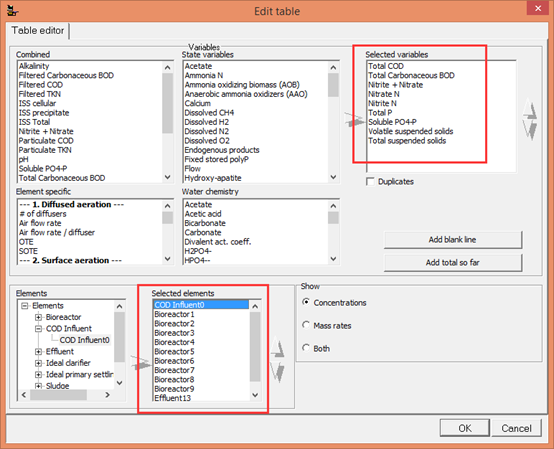554x449 pixels.
Task: Click move selected variable up arrow
Action: (x=530, y=109)
